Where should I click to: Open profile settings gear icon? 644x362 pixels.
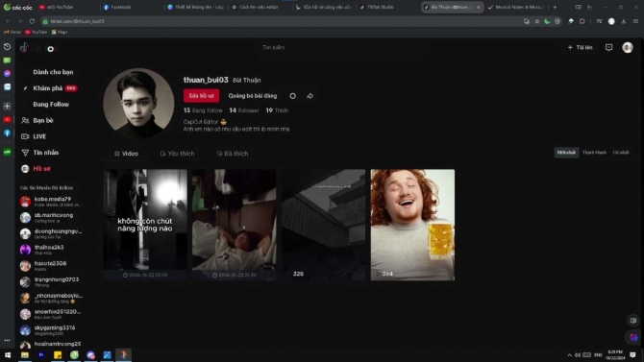[x=292, y=96]
